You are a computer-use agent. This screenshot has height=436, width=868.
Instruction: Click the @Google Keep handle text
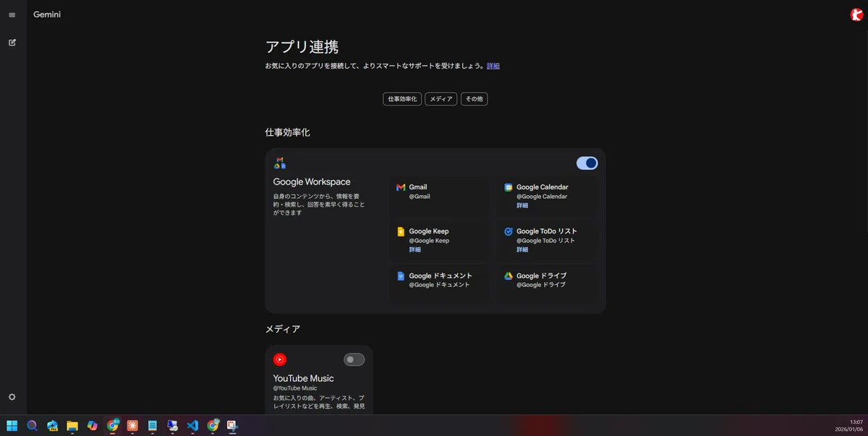click(429, 241)
